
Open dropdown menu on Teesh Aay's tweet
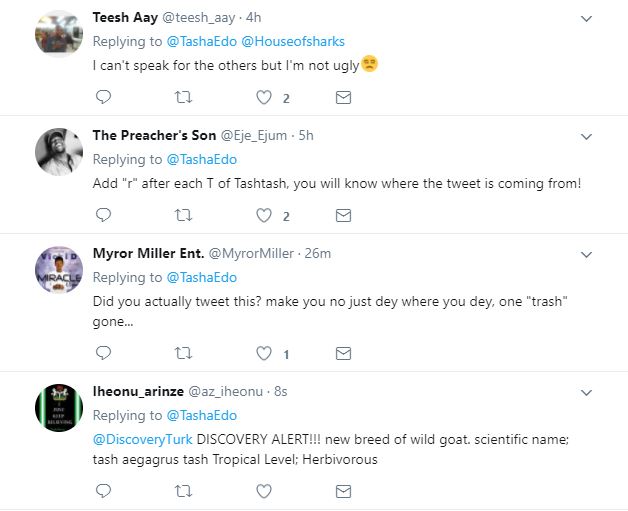point(587,19)
